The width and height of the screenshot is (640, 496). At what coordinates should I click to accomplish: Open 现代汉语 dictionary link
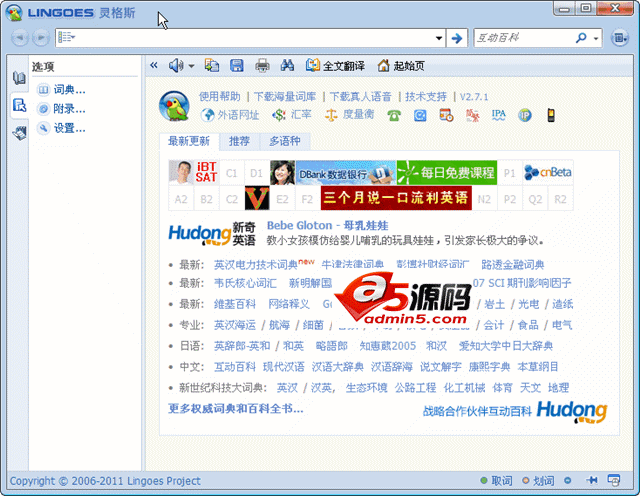tap(284, 367)
